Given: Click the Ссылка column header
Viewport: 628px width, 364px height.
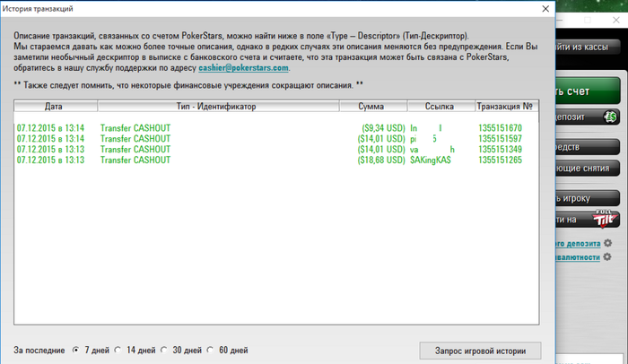Looking at the screenshot, I should click(x=441, y=106).
